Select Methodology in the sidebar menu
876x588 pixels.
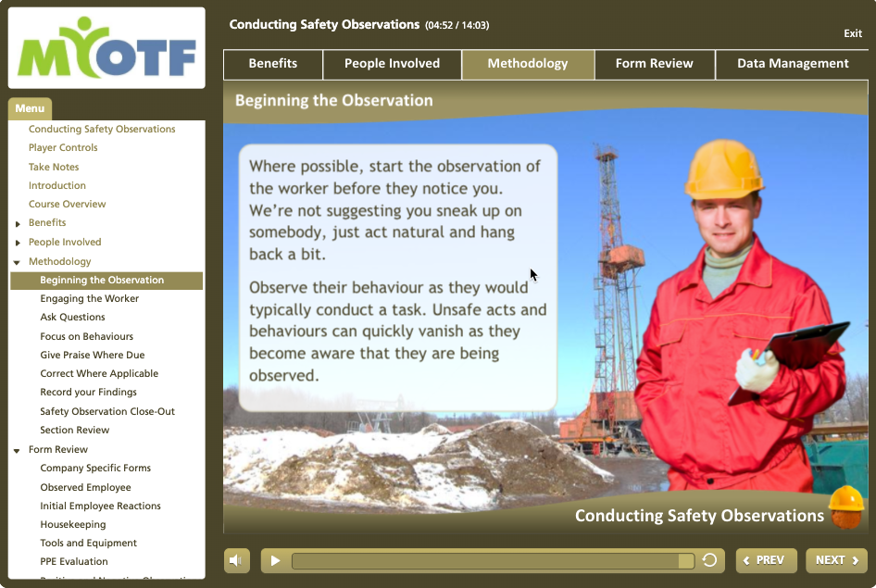(60, 261)
